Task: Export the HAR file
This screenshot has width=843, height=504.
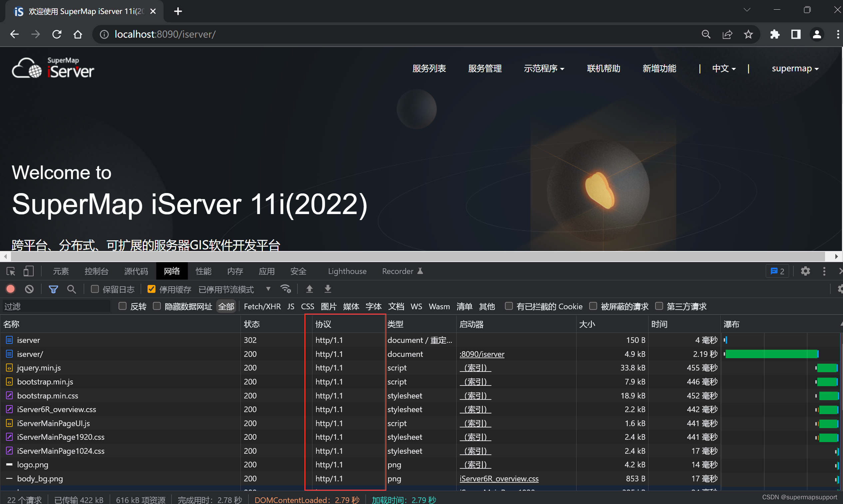Action: tap(327, 289)
